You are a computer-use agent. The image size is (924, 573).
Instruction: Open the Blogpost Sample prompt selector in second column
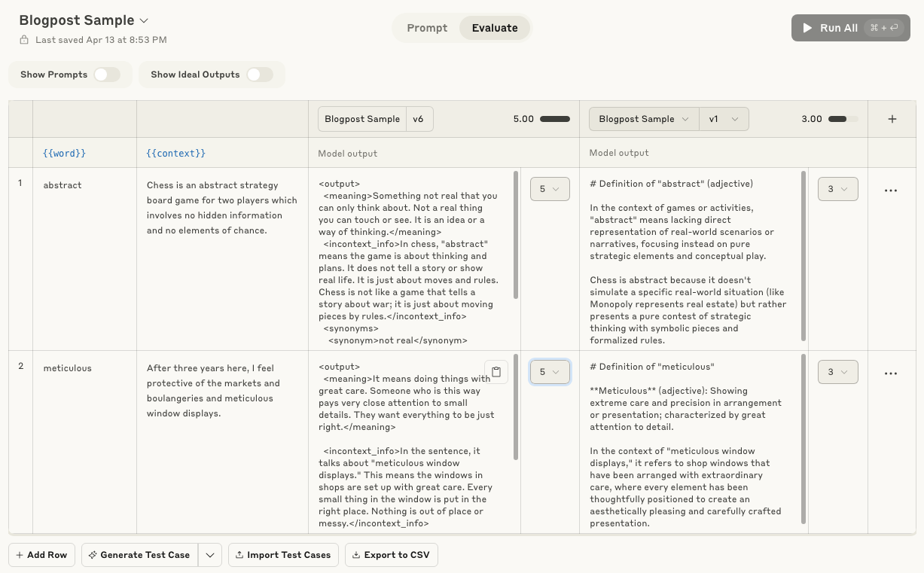[x=644, y=119]
